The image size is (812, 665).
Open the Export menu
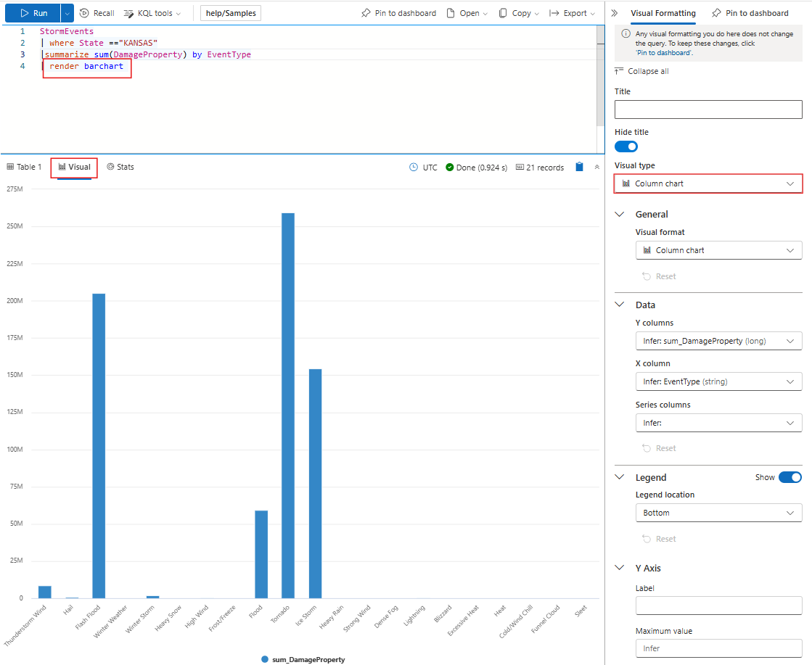coord(572,13)
